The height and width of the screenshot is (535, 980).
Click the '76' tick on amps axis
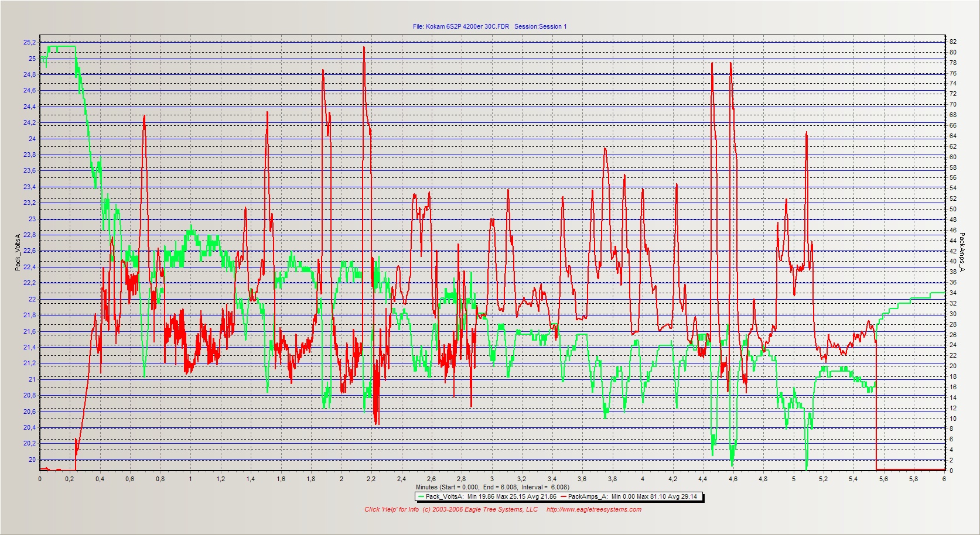(953, 73)
